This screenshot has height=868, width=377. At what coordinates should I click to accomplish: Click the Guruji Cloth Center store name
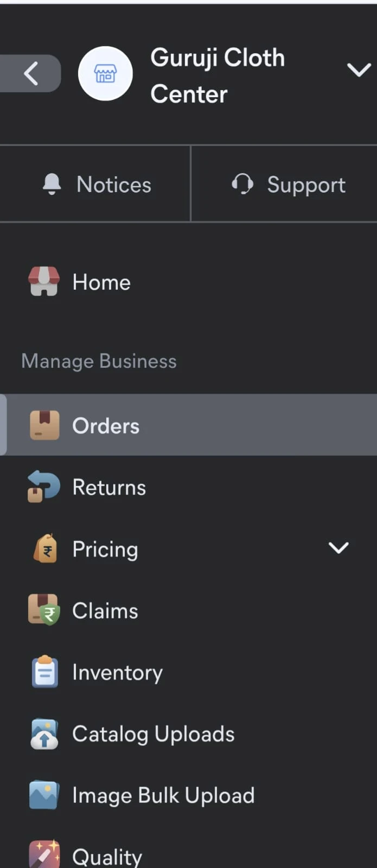217,75
